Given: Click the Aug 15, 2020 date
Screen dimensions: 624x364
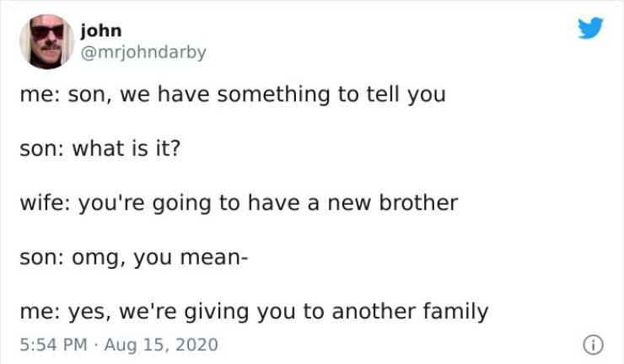Looking at the screenshot, I should (x=161, y=345).
